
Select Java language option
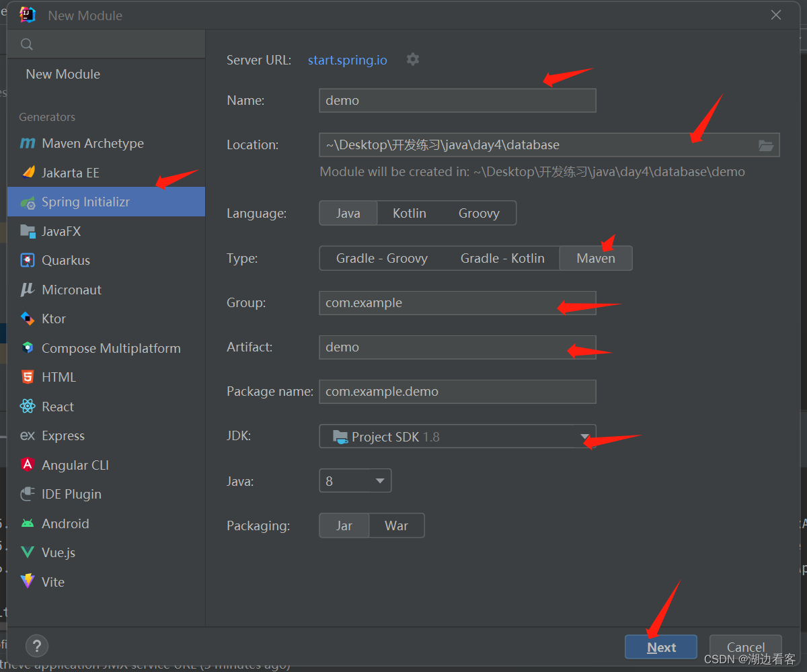pyautogui.click(x=348, y=213)
